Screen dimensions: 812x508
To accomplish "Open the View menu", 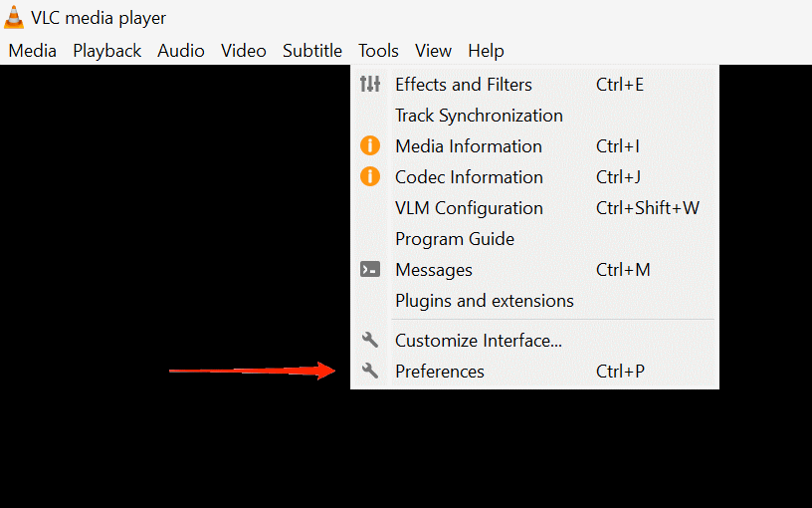I will click(x=434, y=51).
